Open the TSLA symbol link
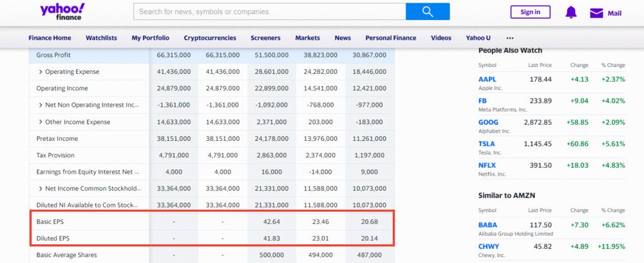The width and height of the screenshot is (644, 263). 487,143
